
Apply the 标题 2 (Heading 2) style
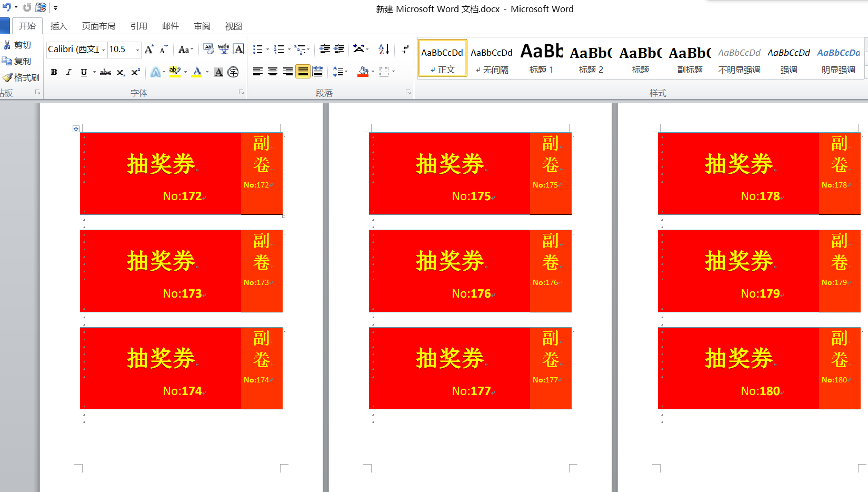point(591,58)
